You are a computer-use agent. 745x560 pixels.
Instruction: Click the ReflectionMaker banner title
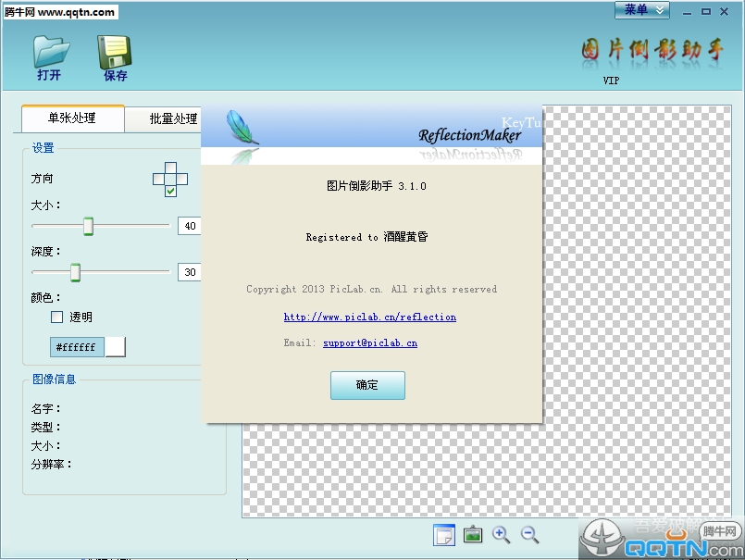point(469,135)
